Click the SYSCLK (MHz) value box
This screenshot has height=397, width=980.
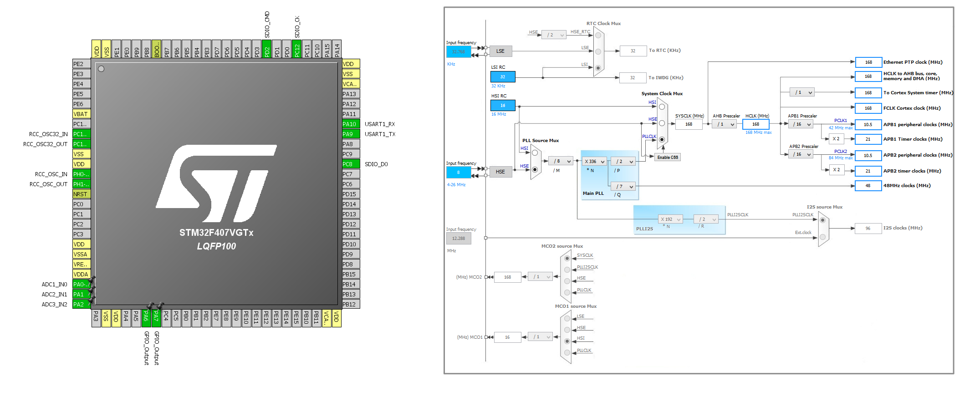[689, 124]
